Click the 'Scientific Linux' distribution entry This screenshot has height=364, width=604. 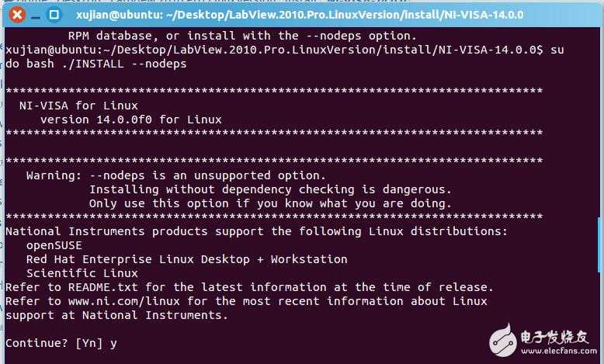pos(82,273)
